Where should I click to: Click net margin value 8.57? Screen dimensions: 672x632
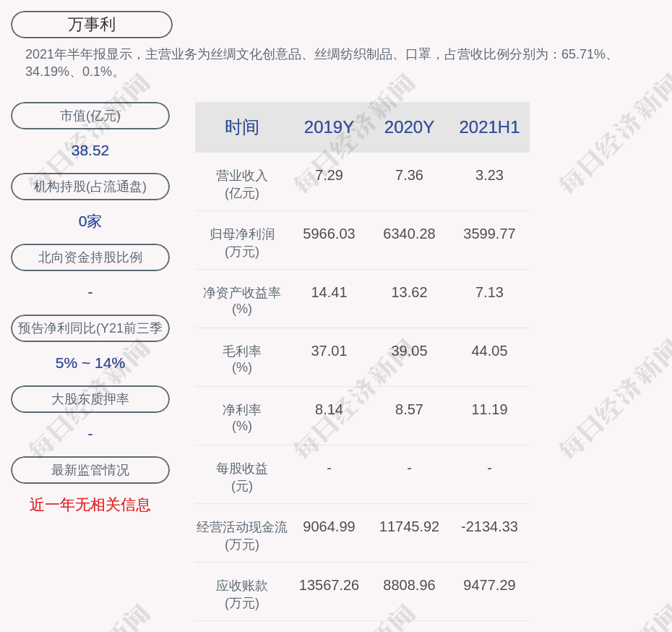click(x=409, y=409)
